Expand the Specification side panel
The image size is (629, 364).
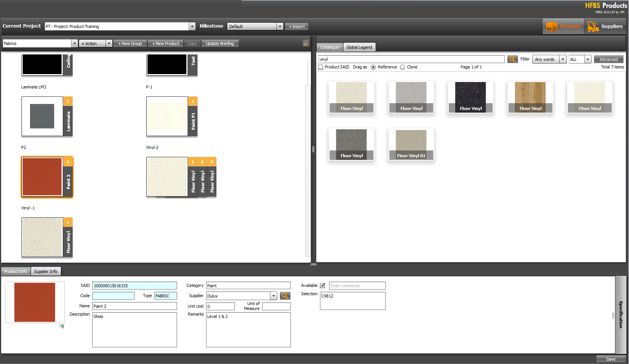(621, 314)
